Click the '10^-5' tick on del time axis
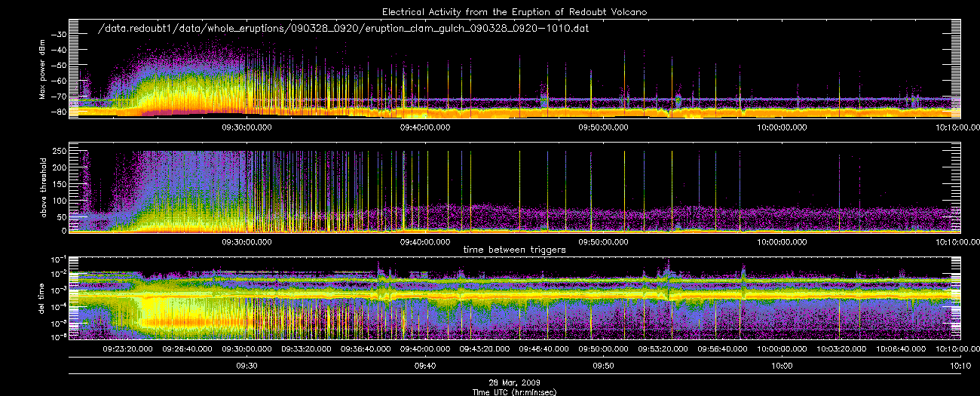 click(60, 323)
